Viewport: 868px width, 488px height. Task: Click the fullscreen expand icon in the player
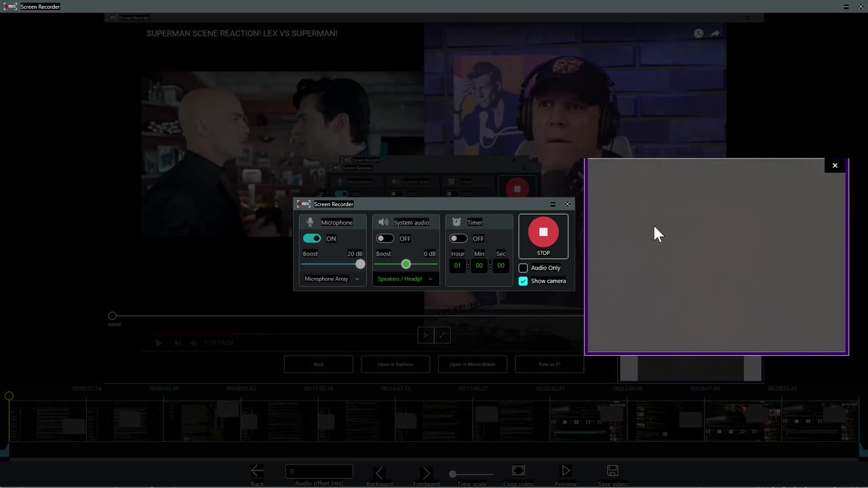(x=442, y=335)
